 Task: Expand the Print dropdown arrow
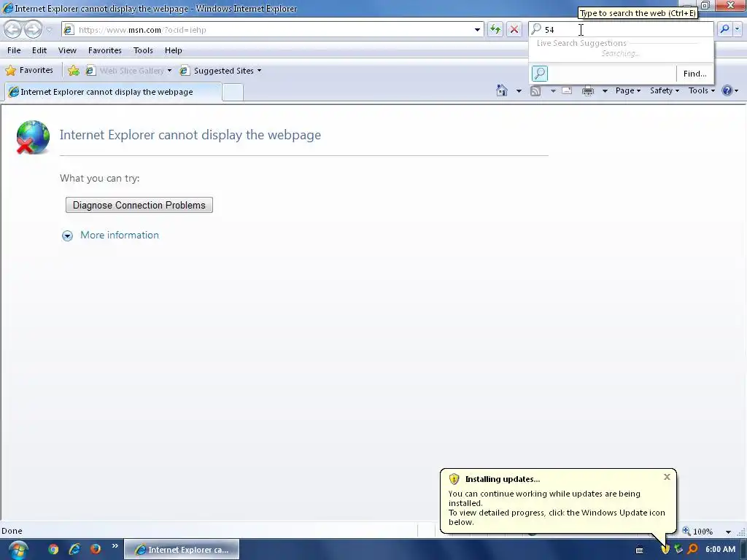tap(605, 90)
